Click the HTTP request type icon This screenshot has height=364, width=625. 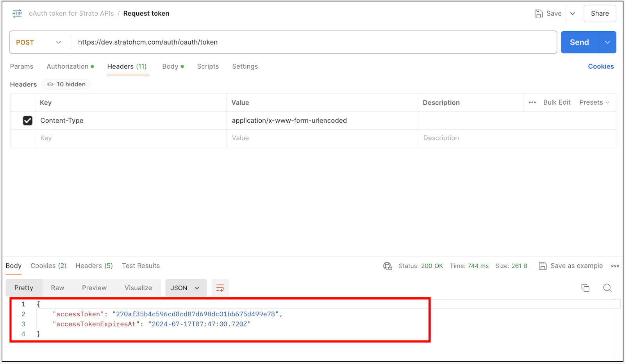[x=17, y=14]
